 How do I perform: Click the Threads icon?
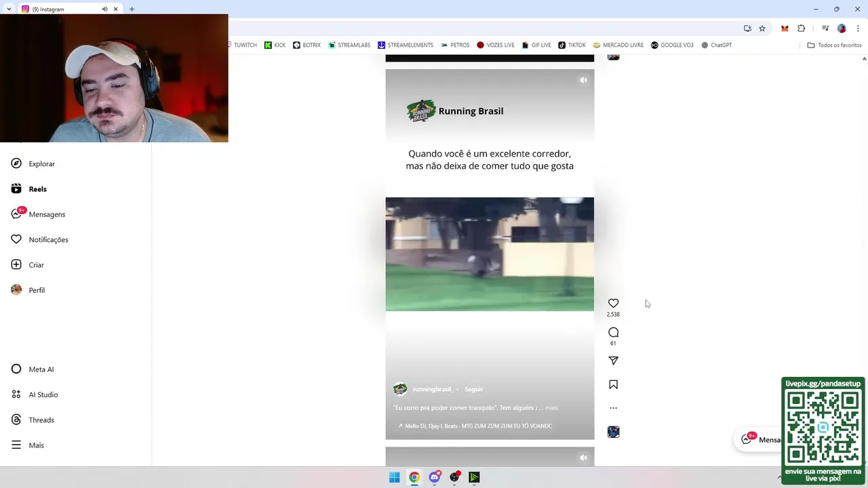coord(16,420)
